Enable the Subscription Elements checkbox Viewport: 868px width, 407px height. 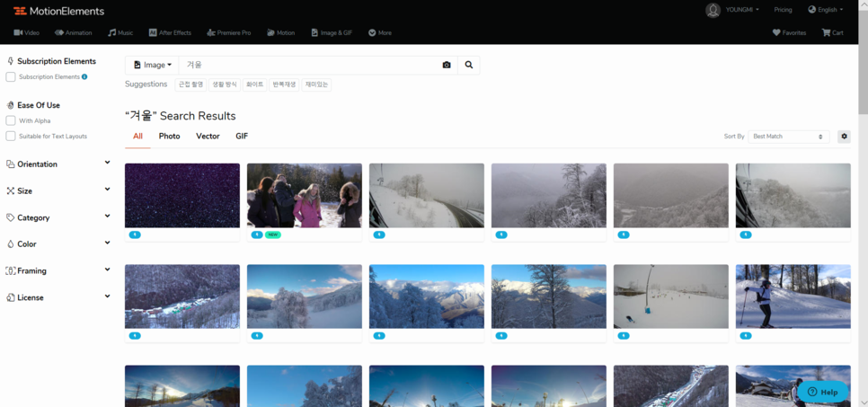11,77
